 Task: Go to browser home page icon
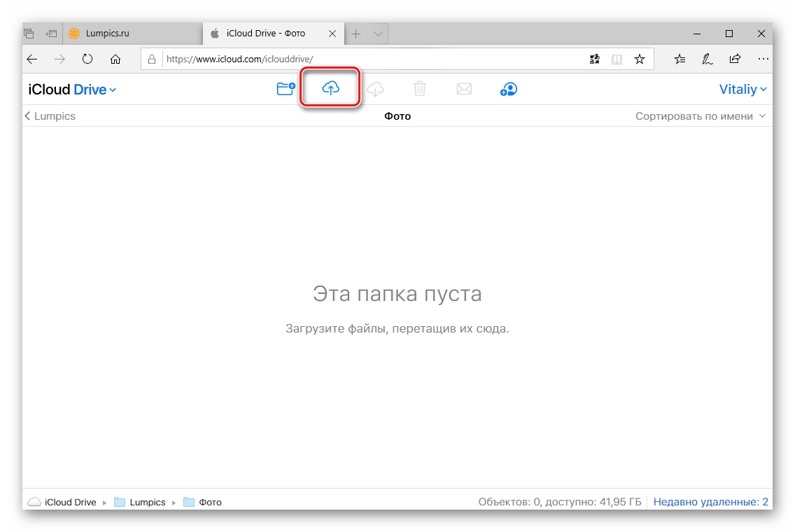click(115, 59)
